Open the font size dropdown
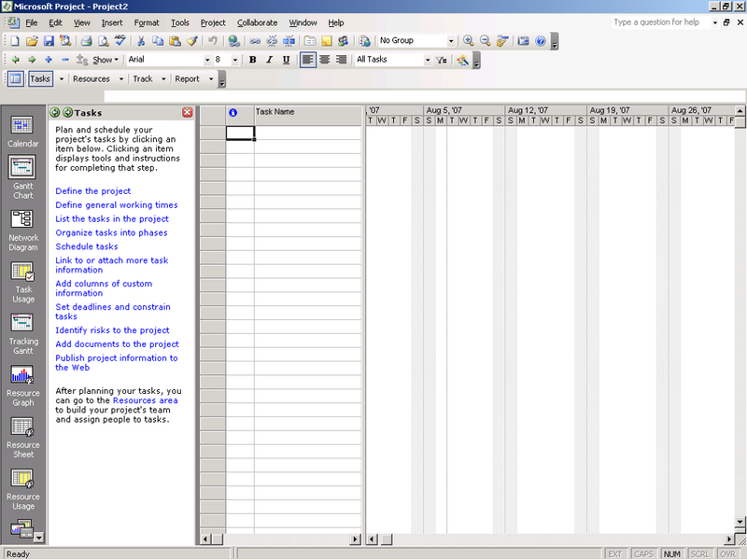Screen dimensions: 747x560 click(x=235, y=60)
